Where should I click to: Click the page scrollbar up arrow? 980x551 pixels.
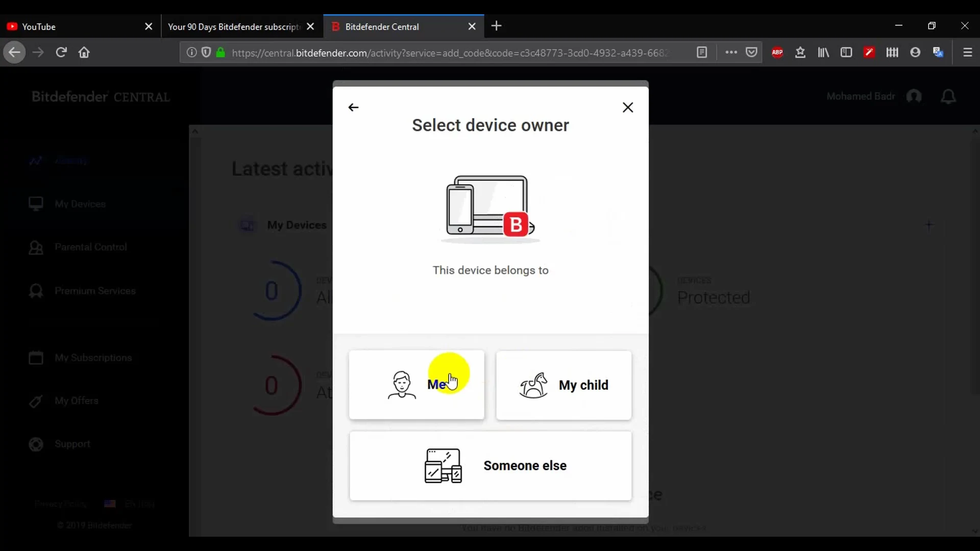click(974, 131)
